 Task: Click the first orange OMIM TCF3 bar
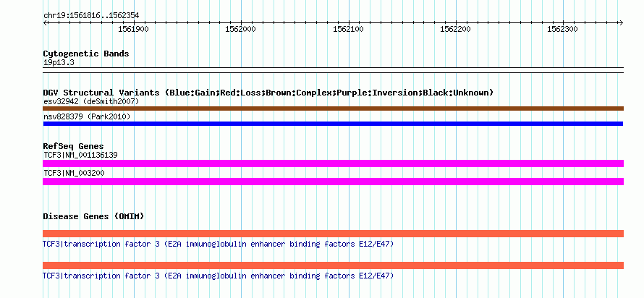(333, 234)
